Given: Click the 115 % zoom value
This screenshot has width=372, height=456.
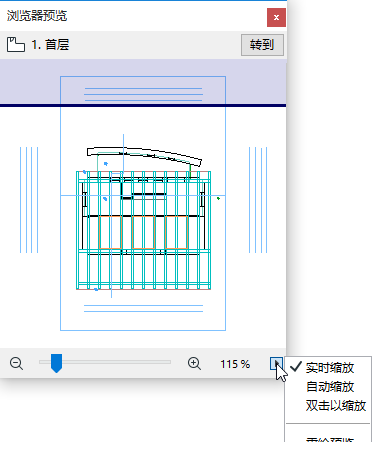Looking at the screenshot, I should point(235,364).
